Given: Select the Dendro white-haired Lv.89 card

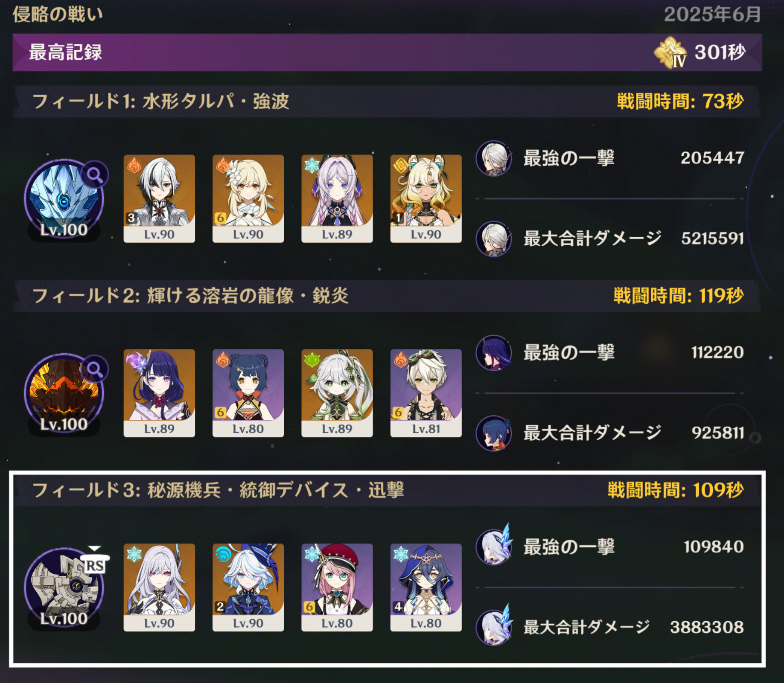Looking at the screenshot, I should click(x=337, y=393).
